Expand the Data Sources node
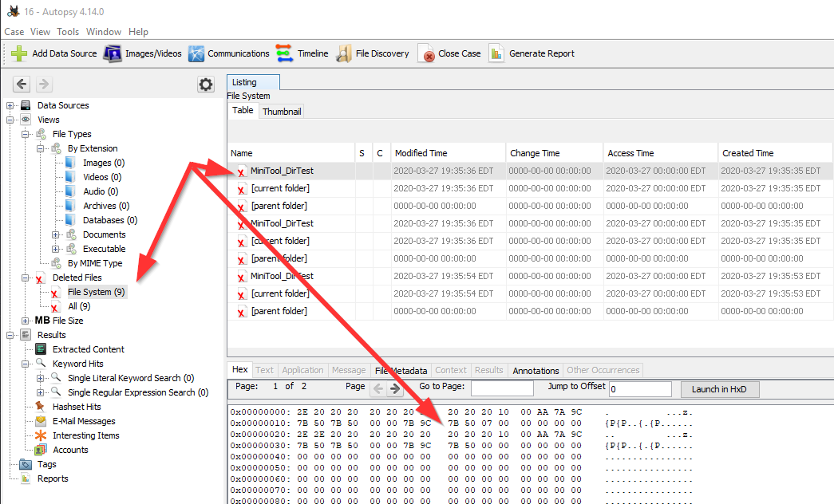 point(10,106)
